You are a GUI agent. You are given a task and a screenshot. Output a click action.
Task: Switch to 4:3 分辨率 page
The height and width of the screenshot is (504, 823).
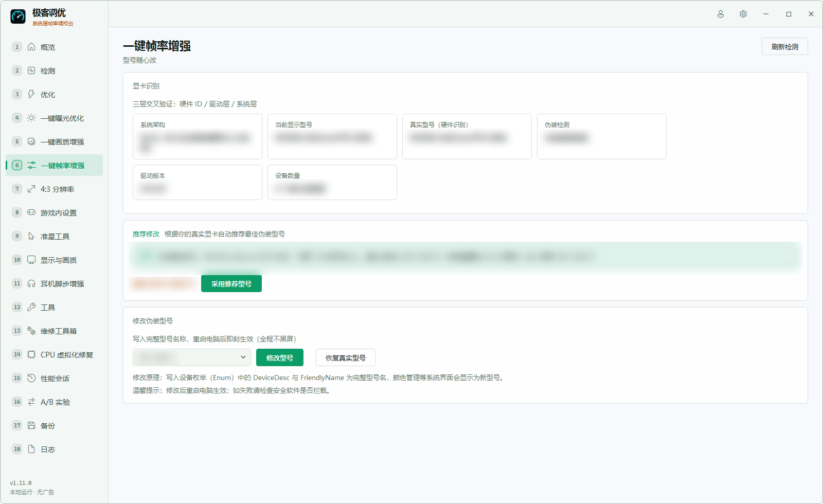[54, 189]
